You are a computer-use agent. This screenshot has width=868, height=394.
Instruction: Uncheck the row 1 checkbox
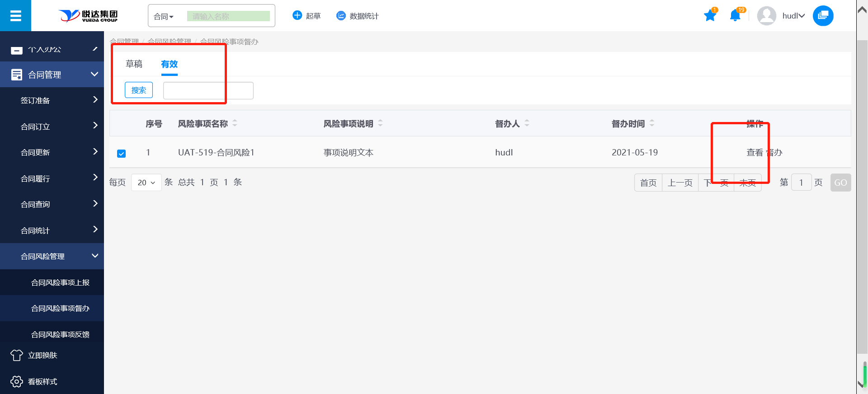pos(121,154)
